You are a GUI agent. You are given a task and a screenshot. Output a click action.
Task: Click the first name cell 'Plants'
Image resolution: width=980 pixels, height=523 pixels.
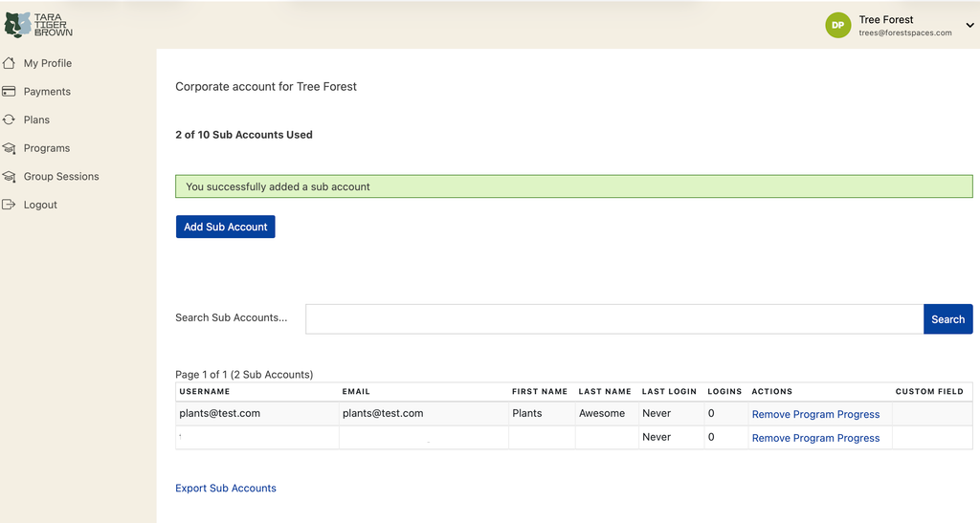click(x=527, y=413)
